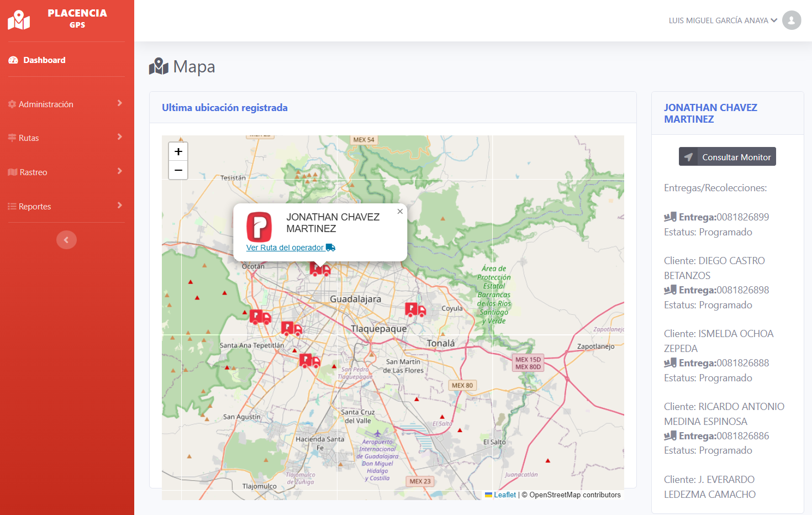Viewport: 812px width, 515px height.
Task: Click the Tonalá label on the map
Action: (441, 343)
